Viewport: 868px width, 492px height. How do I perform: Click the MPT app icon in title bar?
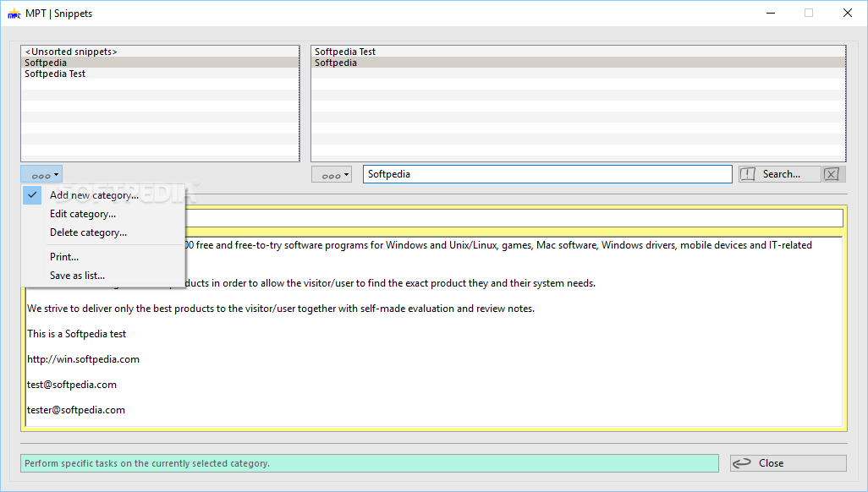(x=14, y=14)
